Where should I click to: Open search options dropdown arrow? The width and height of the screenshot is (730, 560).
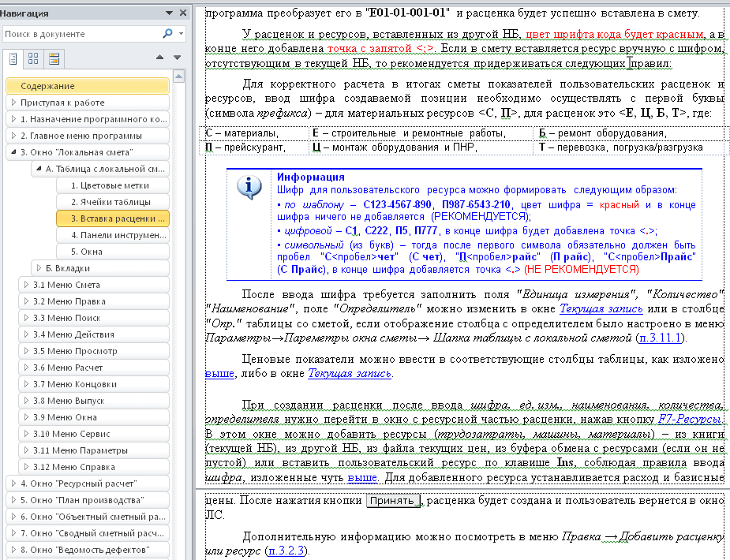(181, 34)
